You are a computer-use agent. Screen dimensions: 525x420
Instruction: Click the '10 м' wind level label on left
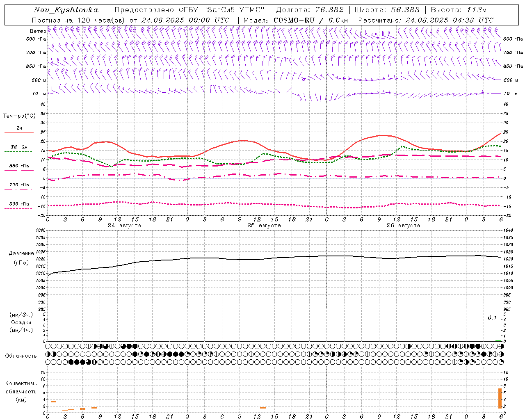click(x=39, y=94)
